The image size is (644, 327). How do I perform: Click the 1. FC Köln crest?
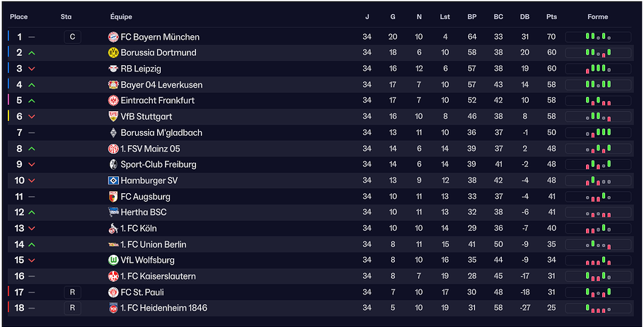click(x=113, y=229)
